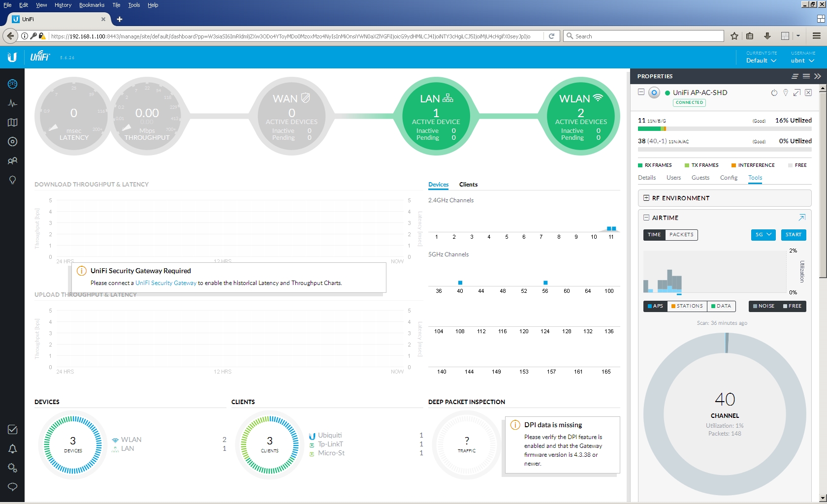Toggle airtime view to Packets
The height and width of the screenshot is (504, 827).
[x=681, y=235]
